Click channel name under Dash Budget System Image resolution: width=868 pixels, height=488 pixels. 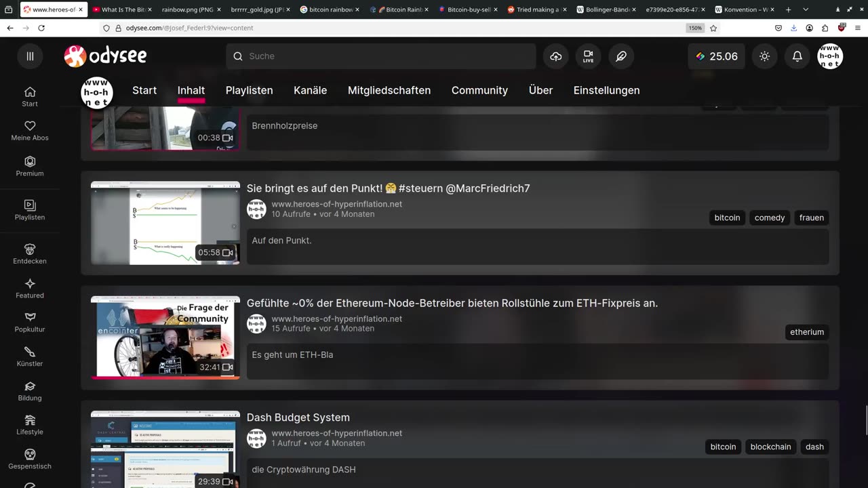pyautogui.click(x=337, y=433)
